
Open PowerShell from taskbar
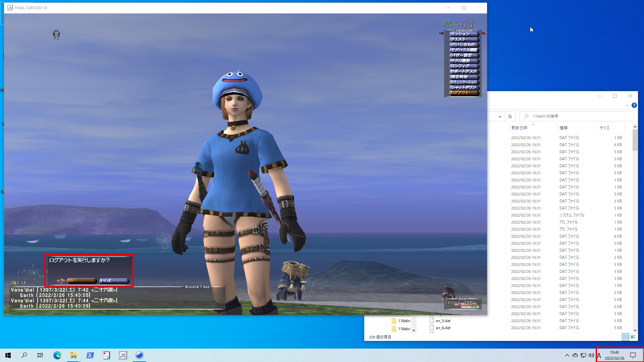point(90,355)
